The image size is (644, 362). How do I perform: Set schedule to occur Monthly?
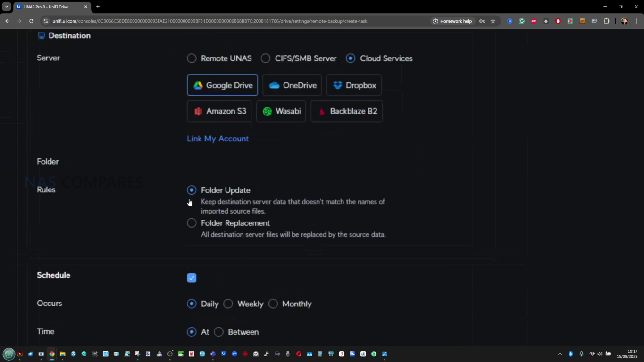(x=273, y=304)
